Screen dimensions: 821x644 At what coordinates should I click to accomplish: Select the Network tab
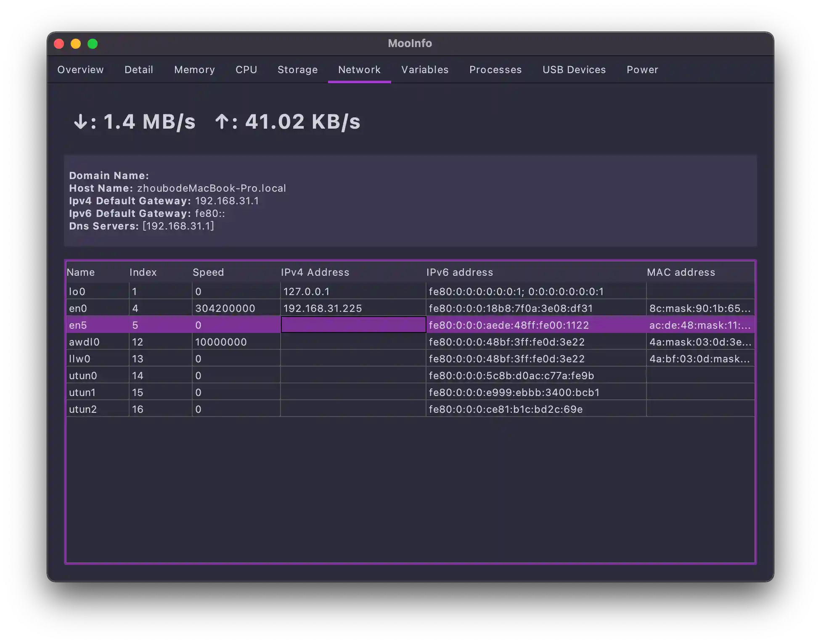coord(359,70)
